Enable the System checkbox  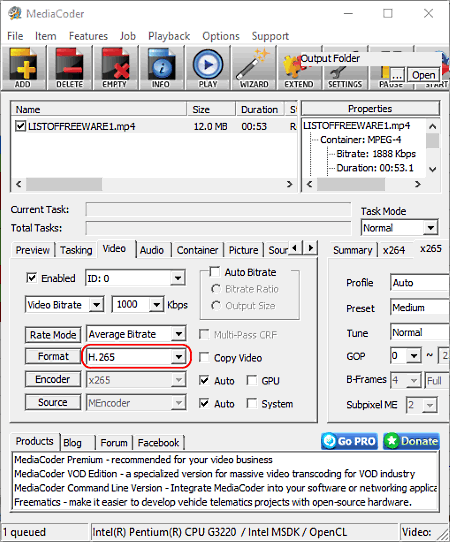click(x=252, y=403)
